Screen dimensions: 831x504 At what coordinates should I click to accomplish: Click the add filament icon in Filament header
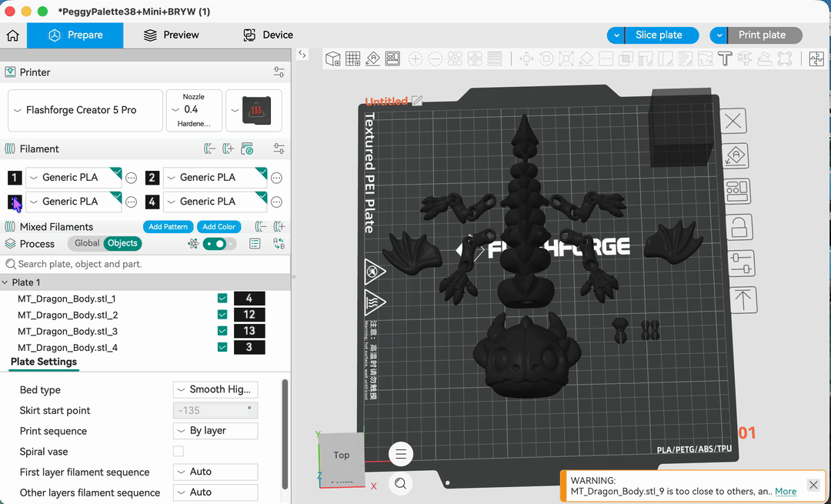click(228, 149)
